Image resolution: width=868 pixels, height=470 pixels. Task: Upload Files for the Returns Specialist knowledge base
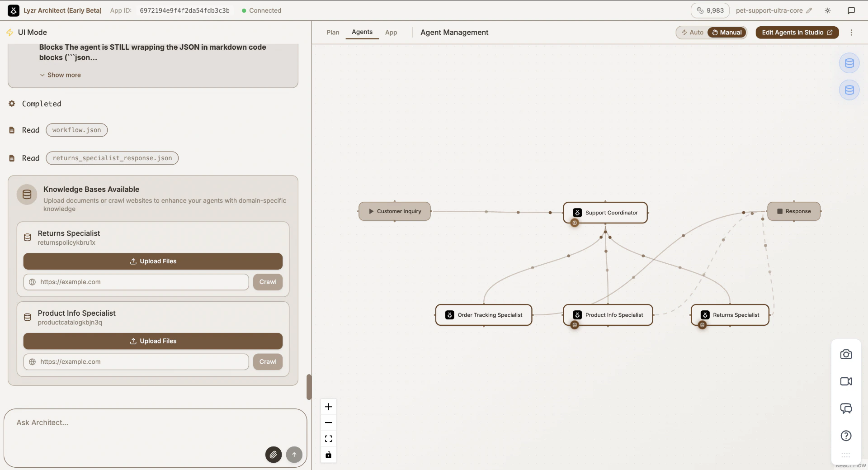click(152, 261)
